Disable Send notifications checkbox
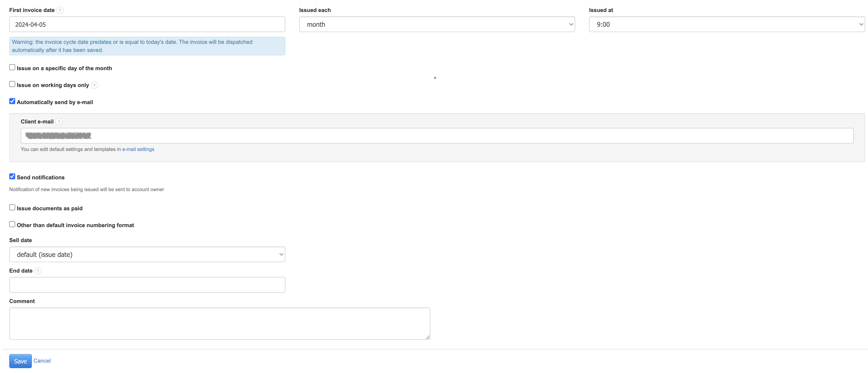 (12, 177)
